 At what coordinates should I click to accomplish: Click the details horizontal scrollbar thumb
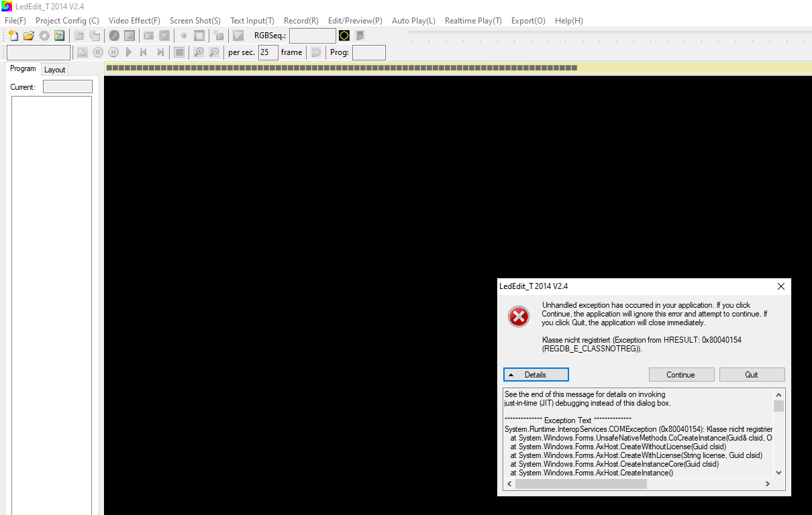coord(581,483)
